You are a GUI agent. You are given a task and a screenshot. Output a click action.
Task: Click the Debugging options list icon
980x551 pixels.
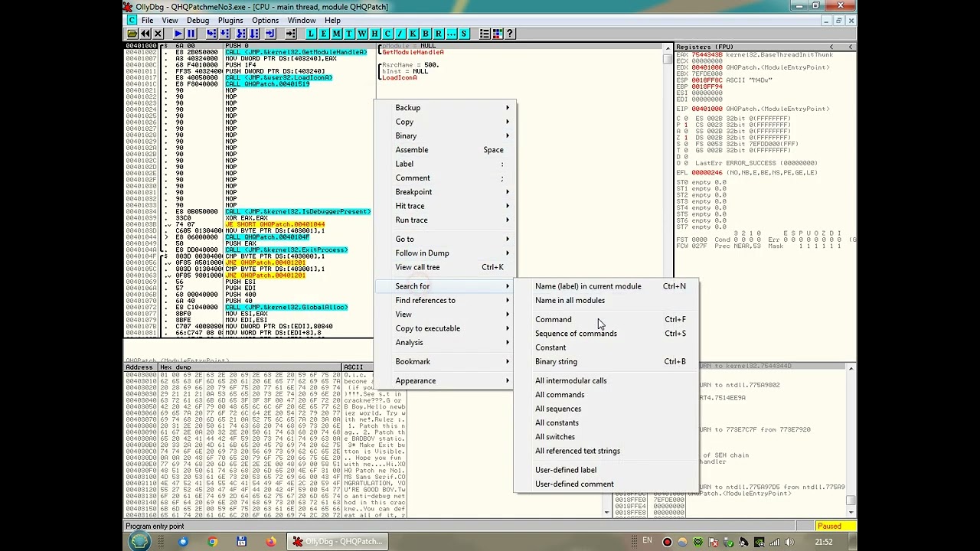[484, 34]
